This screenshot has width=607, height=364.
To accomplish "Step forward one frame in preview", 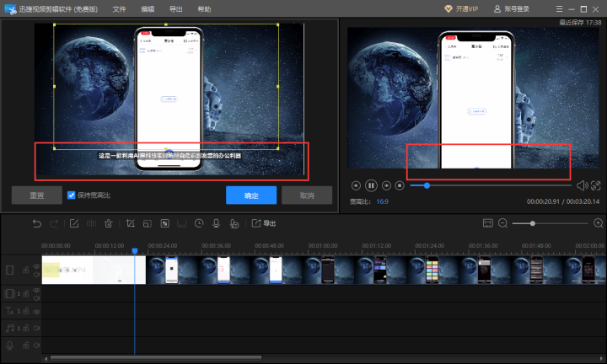I will (386, 185).
